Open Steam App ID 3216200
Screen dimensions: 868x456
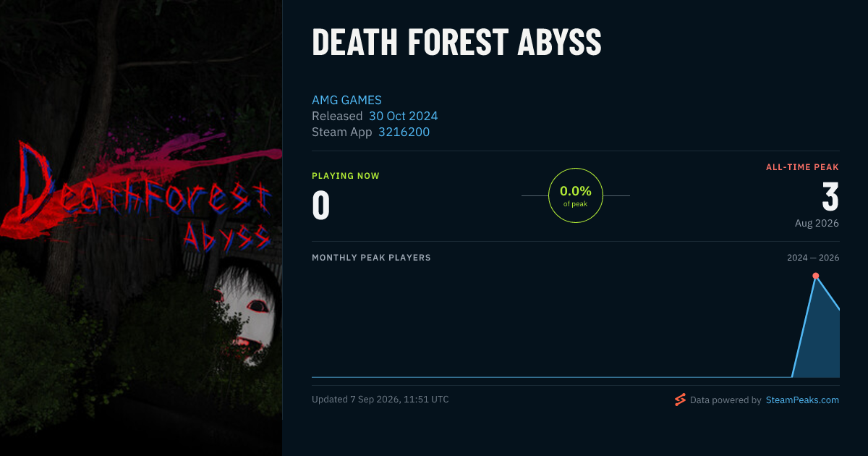coord(404,132)
